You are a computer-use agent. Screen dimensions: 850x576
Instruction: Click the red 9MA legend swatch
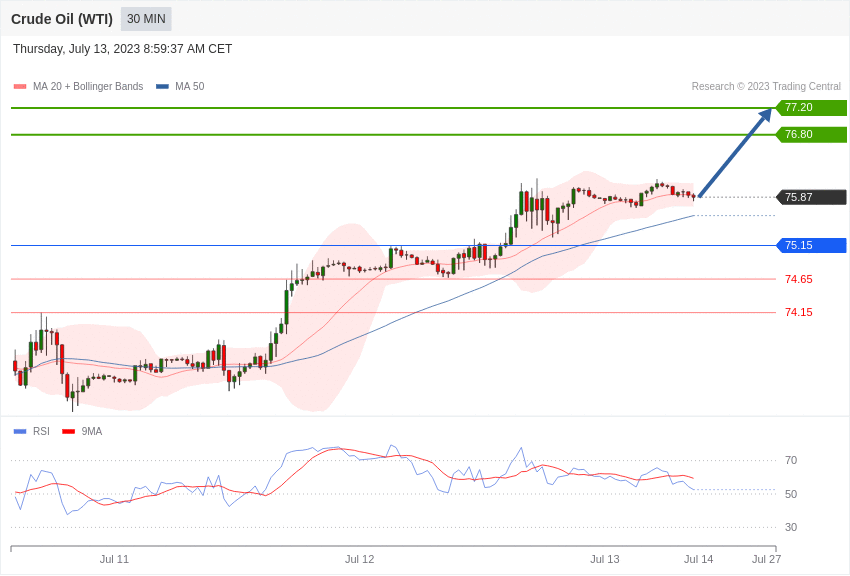pyautogui.click(x=69, y=432)
